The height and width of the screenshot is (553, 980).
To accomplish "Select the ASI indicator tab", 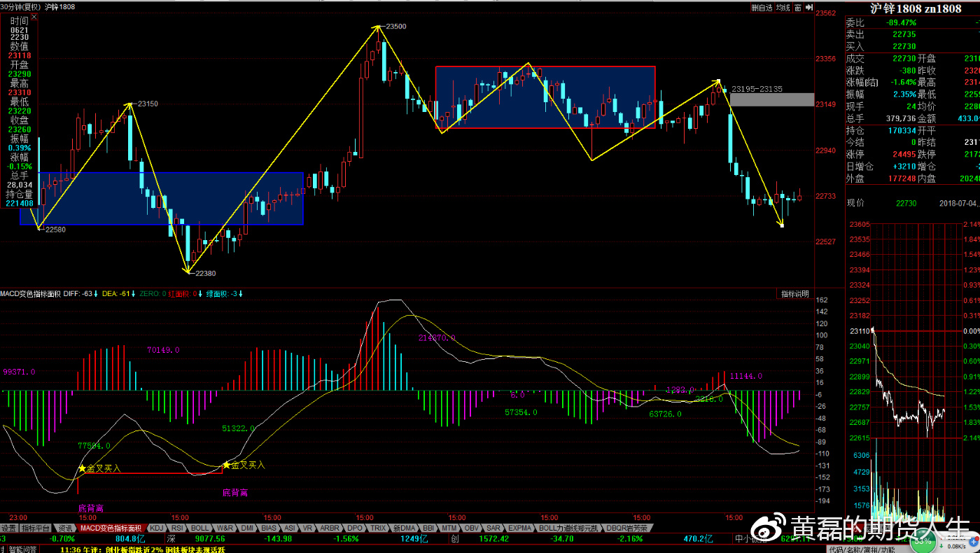I will [x=290, y=528].
